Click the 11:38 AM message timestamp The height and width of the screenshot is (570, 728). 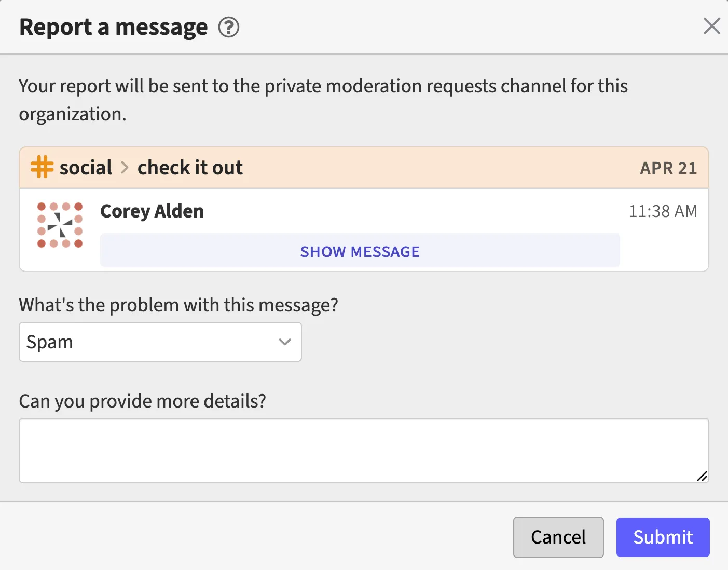[663, 211]
